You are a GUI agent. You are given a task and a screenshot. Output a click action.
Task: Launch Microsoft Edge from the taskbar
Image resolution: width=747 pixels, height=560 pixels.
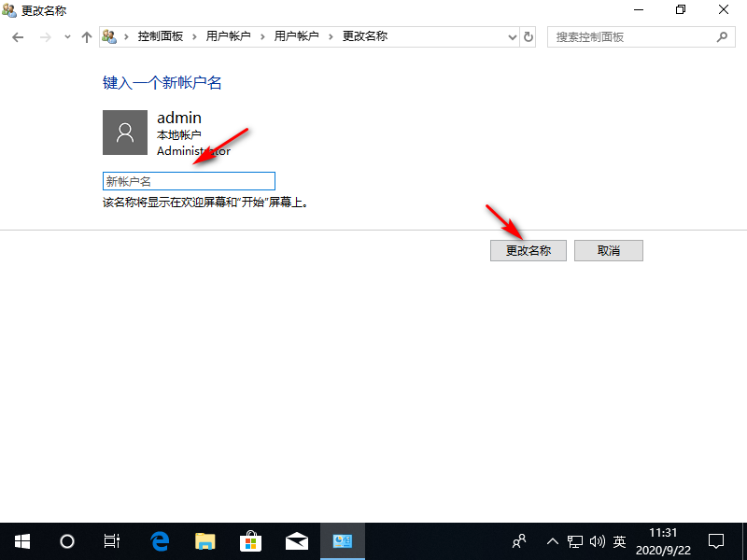159,541
